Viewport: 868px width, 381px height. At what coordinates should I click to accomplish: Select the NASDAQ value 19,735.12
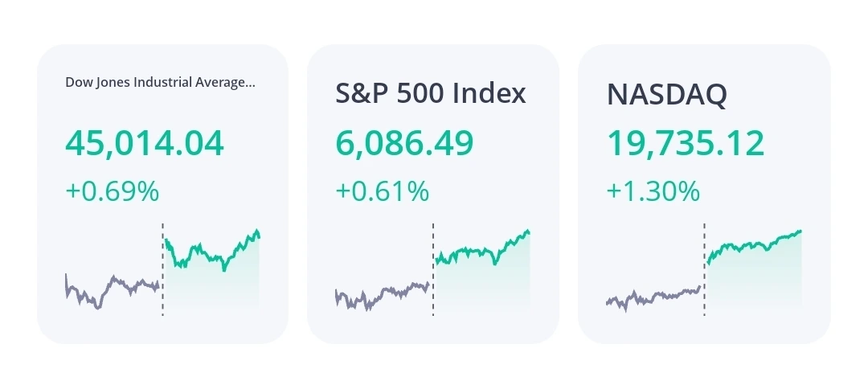tap(685, 143)
